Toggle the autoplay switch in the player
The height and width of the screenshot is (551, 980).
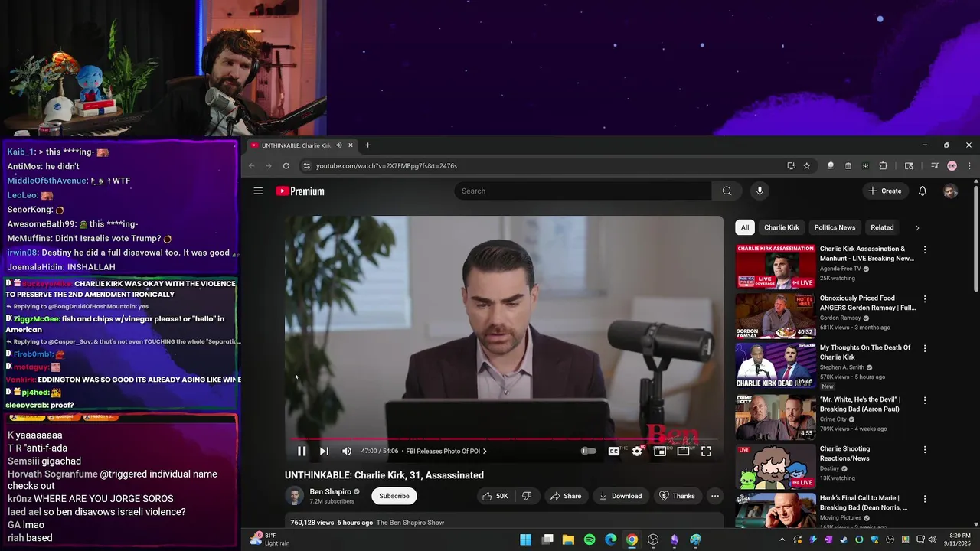tap(588, 452)
